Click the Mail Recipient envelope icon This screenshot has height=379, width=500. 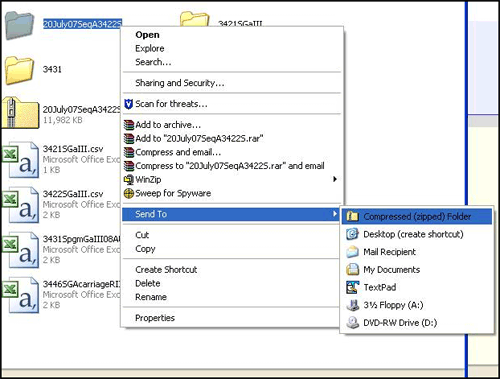(x=352, y=252)
